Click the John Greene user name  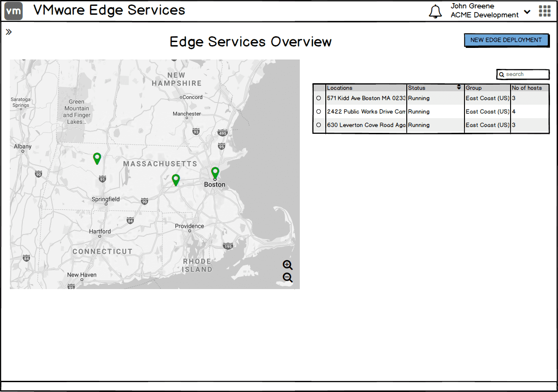click(x=473, y=6)
